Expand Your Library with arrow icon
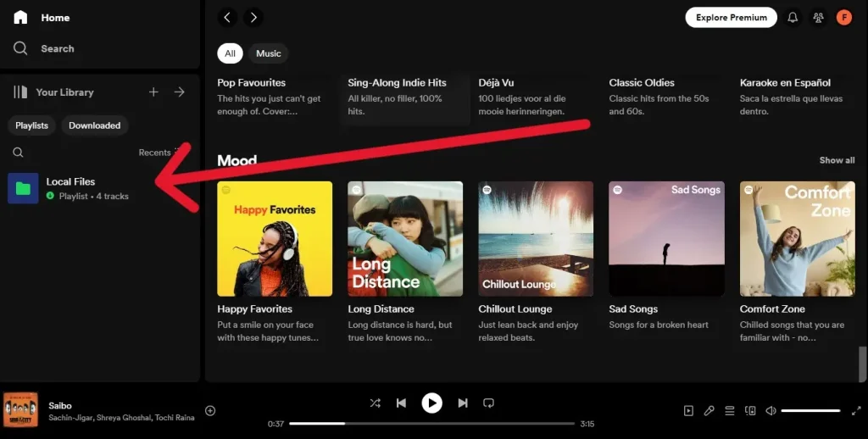The height and width of the screenshot is (439, 868). pos(180,92)
